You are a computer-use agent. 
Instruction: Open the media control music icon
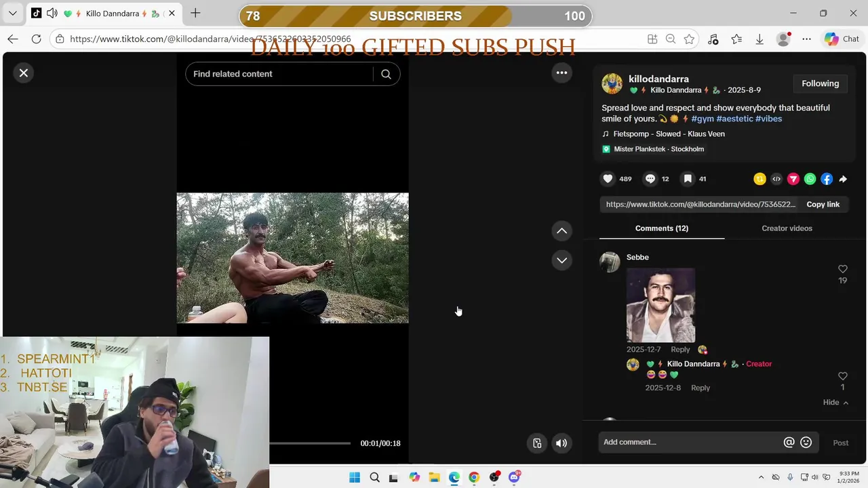(713, 39)
